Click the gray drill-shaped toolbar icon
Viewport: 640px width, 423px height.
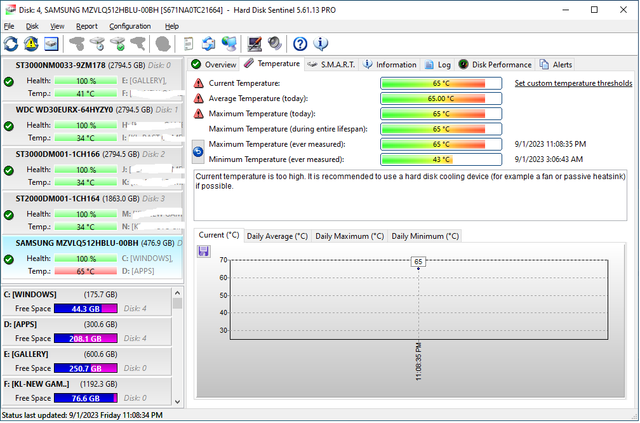click(138, 44)
